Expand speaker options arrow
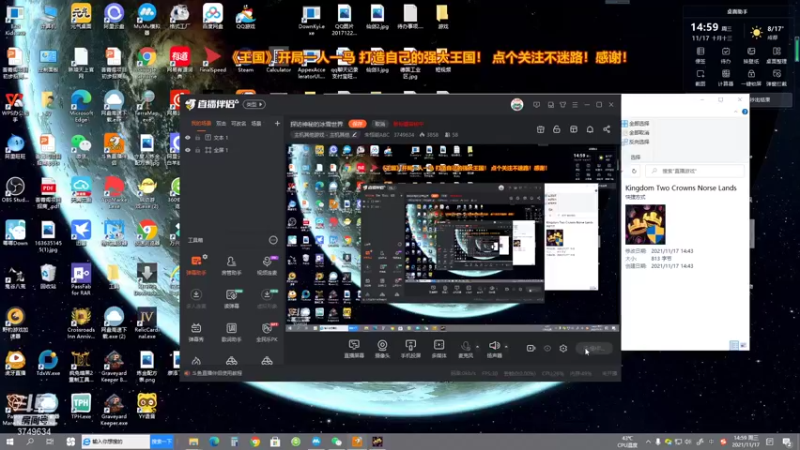Screen dimensions: 800x450 click(x=506, y=347)
